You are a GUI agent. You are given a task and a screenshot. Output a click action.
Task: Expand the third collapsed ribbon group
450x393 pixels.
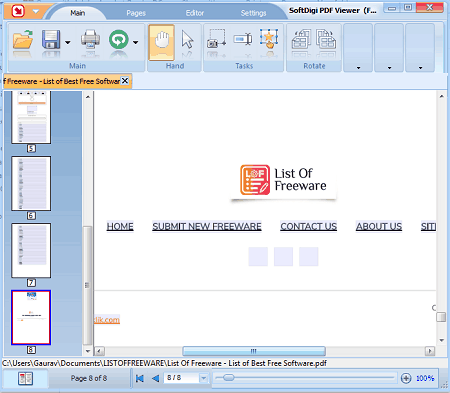[x=420, y=48]
